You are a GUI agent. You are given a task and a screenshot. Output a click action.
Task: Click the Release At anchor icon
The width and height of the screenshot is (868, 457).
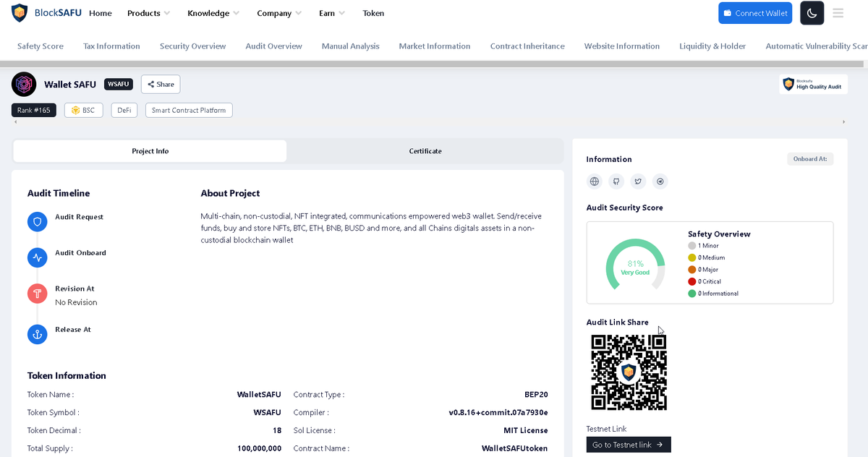click(x=37, y=334)
